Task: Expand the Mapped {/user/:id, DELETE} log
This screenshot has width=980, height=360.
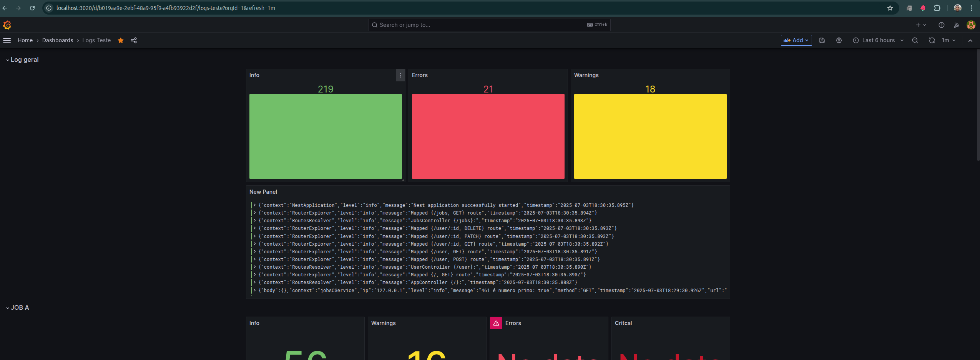Action: coord(254,228)
